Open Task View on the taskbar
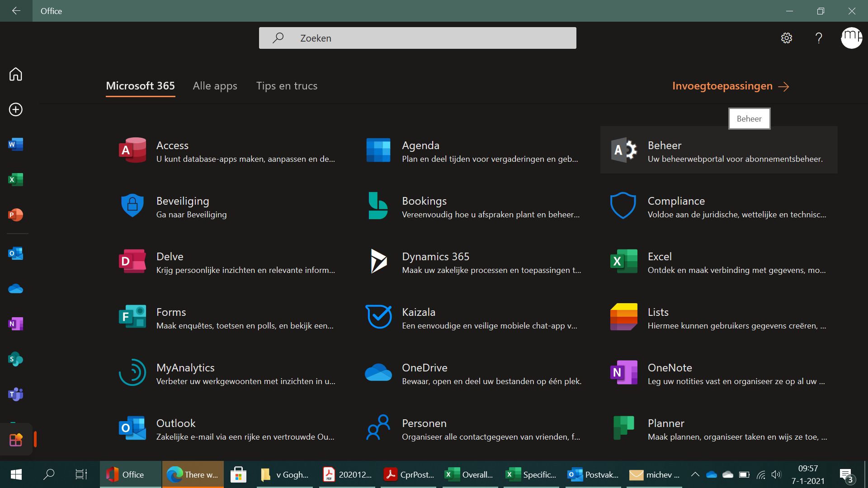The image size is (868, 488). pos(81,474)
